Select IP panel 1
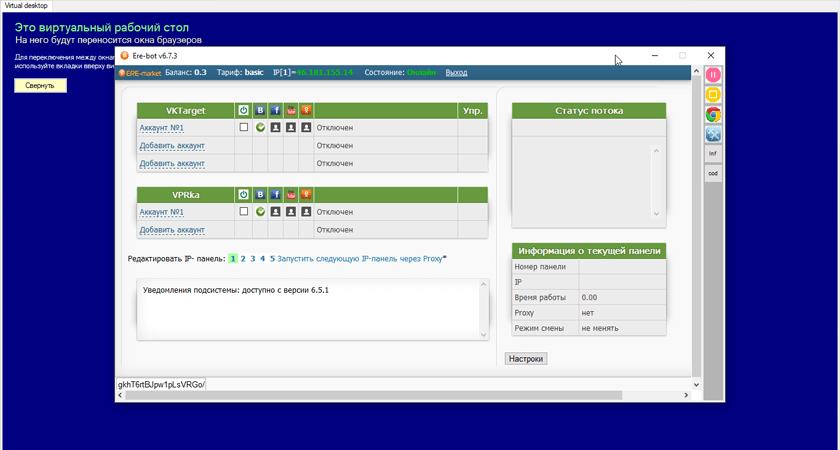The width and height of the screenshot is (840, 450). point(233,258)
